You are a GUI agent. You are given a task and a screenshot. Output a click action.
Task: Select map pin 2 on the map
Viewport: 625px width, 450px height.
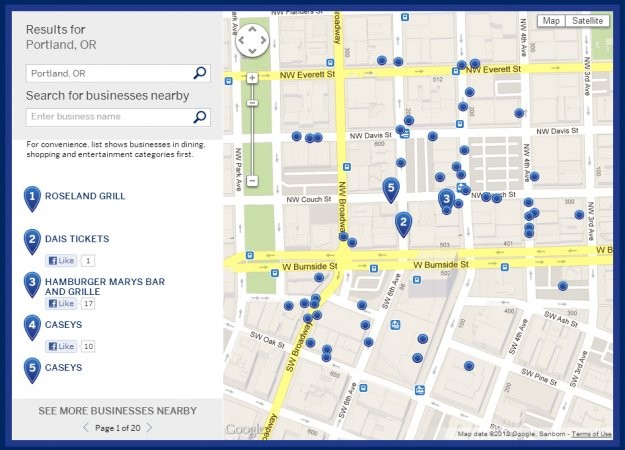[x=403, y=224]
